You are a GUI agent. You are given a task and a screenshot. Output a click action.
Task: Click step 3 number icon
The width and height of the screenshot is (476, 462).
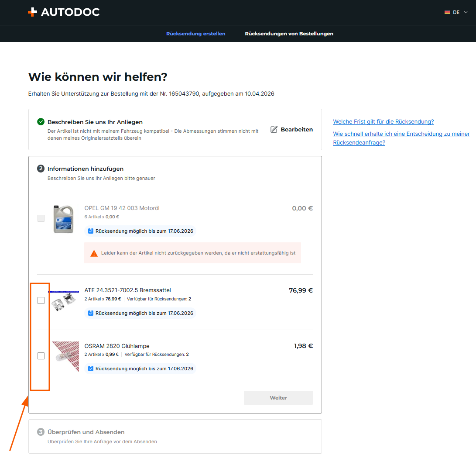coord(41,432)
